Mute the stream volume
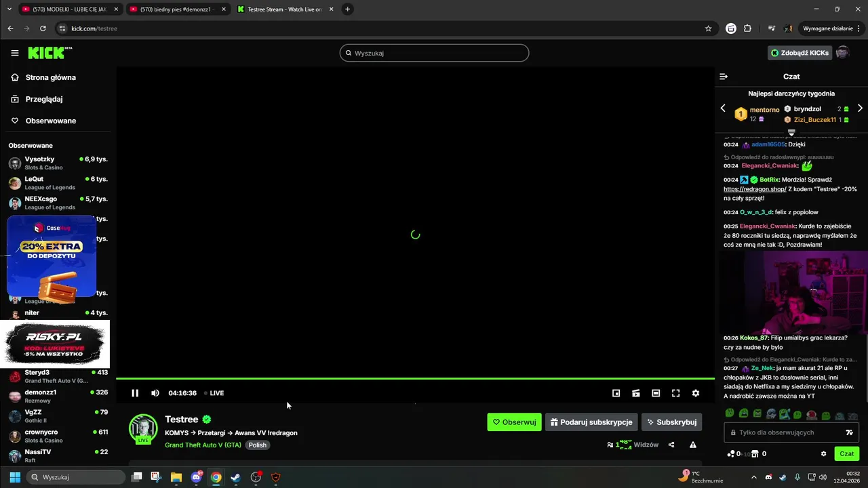The width and height of the screenshot is (868, 488). pyautogui.click(x=155, y=393)
